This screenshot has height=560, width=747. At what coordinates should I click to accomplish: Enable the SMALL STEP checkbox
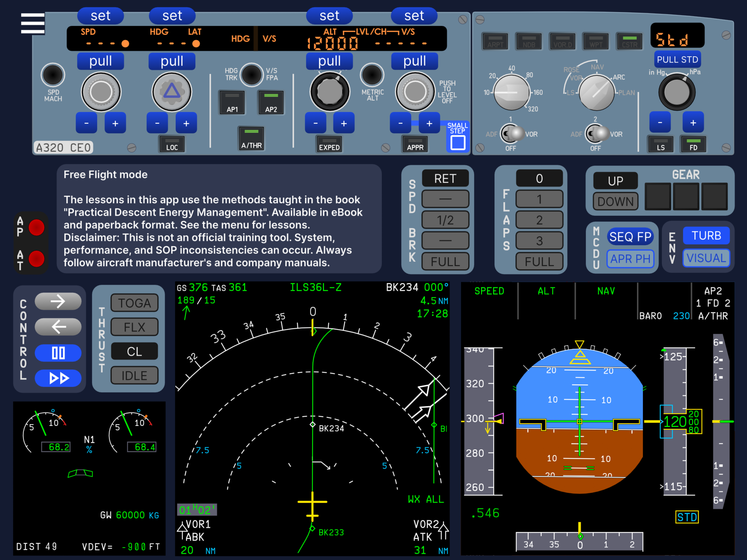[458, 142]
